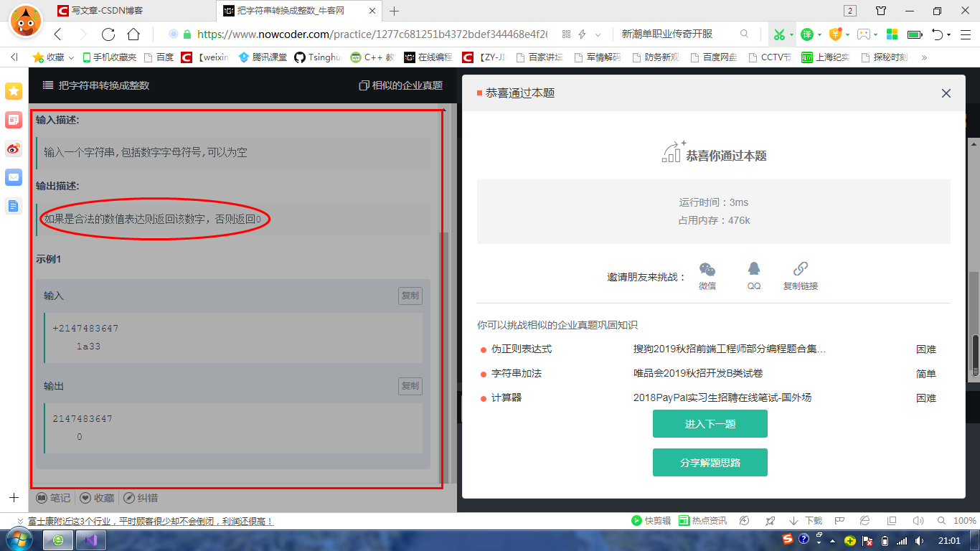
Task: Click the browser address bar
Action: click(359, 34)
